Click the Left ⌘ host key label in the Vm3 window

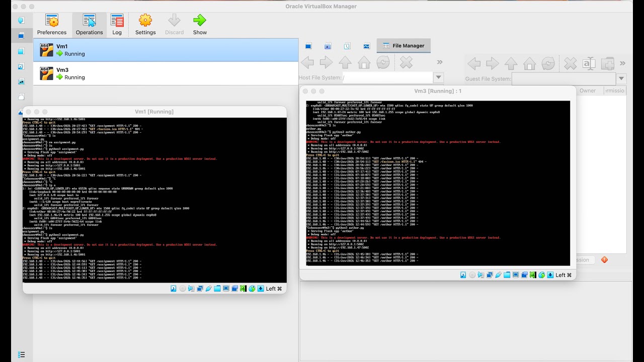click(563, 275)
